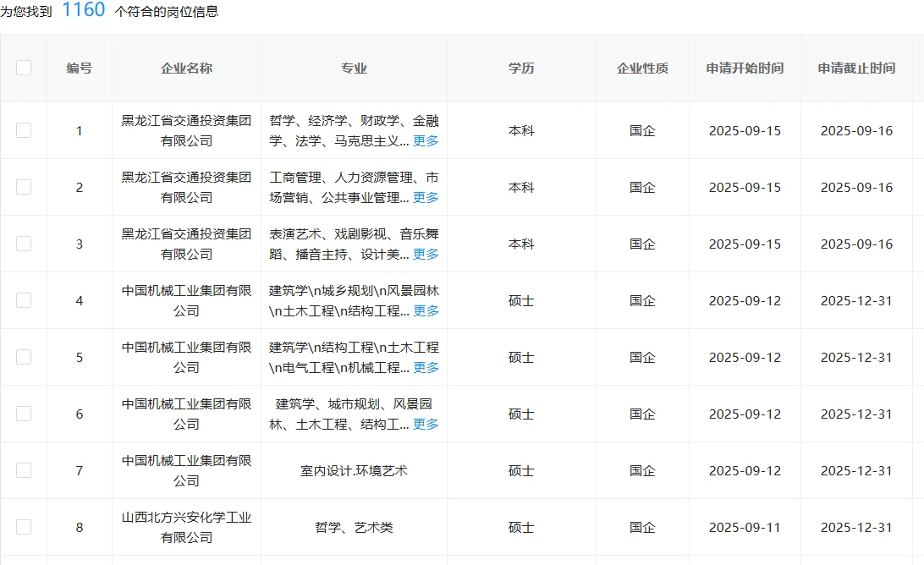Image resolution: width=924 pixels, height=565 pixels.
Task: Click 国企 cell in row 7
Action: (x=642, y=470)
